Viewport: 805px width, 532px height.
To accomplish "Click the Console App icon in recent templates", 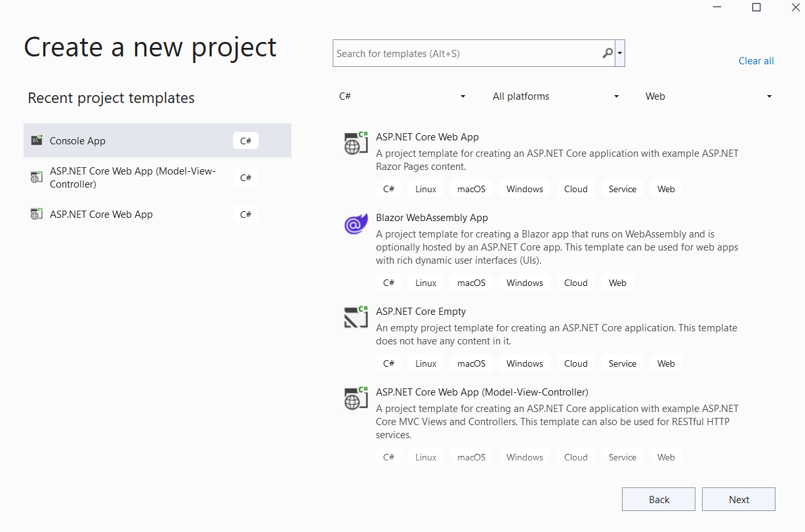I will [36, 140].
